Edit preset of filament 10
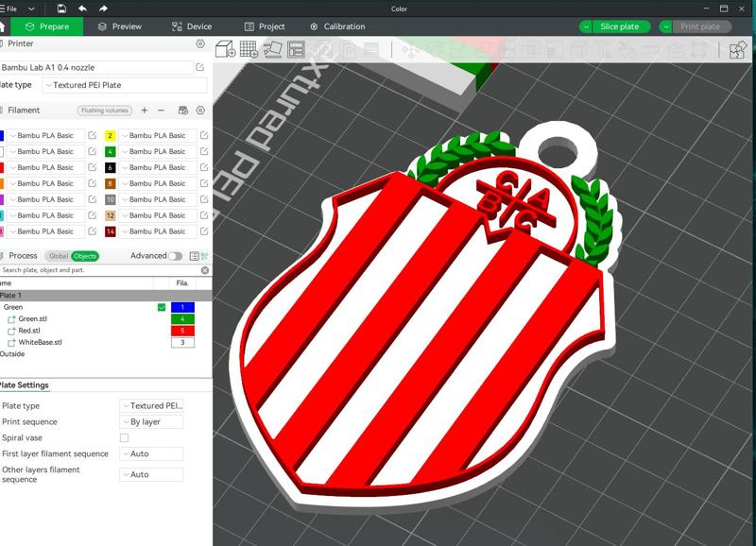The image size is (756, 546). 204,199
